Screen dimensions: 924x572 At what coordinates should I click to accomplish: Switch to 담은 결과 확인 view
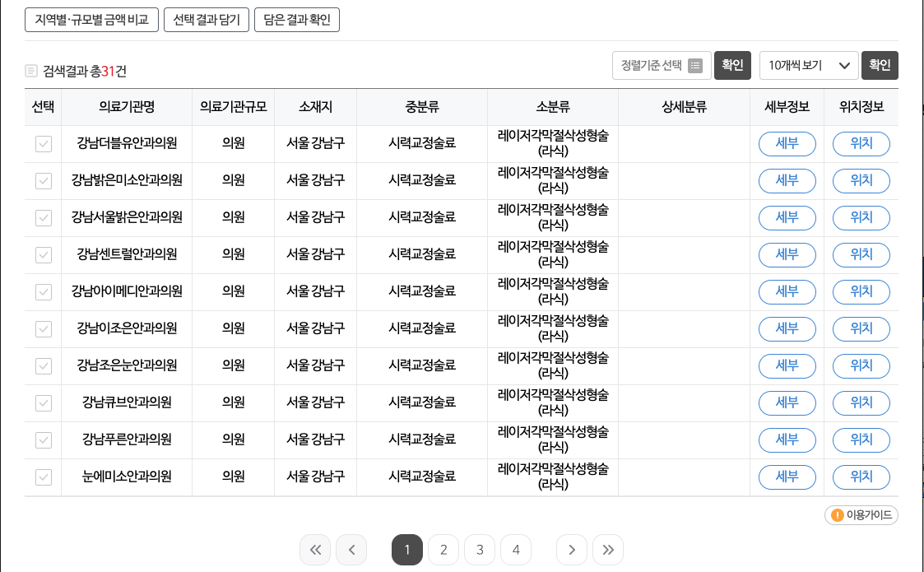tap(298, 20)
